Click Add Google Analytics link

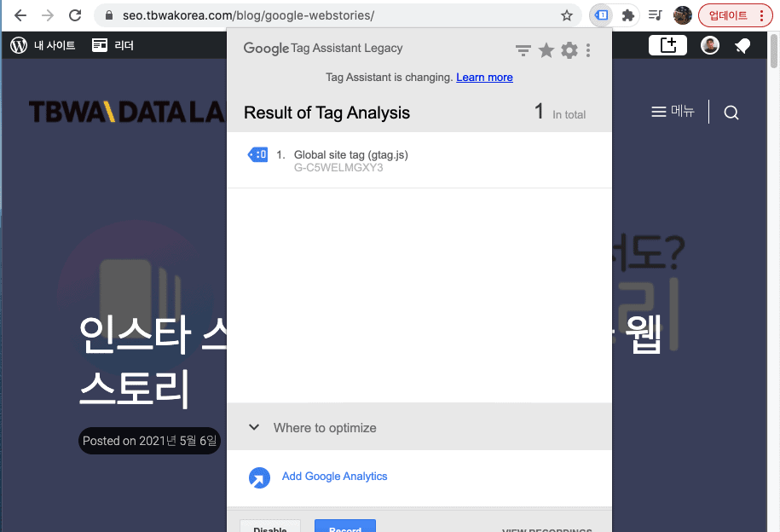tap(334, 477)
